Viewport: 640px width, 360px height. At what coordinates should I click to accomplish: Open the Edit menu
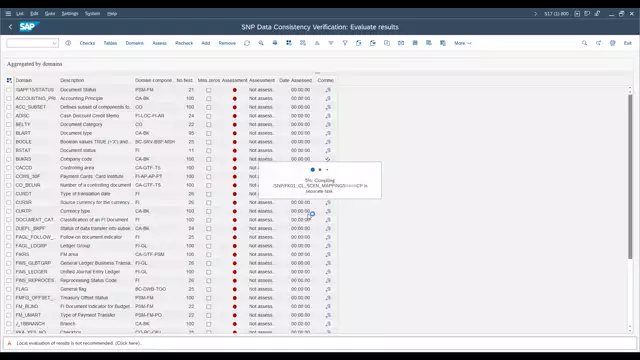click(34, 13)
